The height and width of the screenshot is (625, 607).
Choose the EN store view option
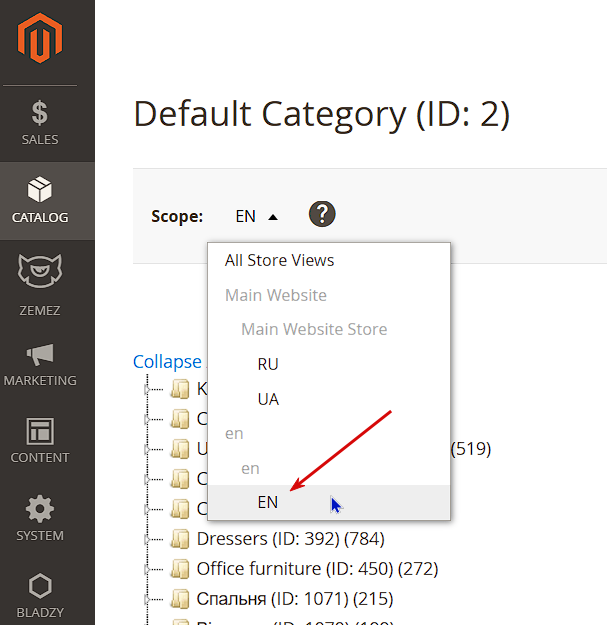tap(268, 502)
